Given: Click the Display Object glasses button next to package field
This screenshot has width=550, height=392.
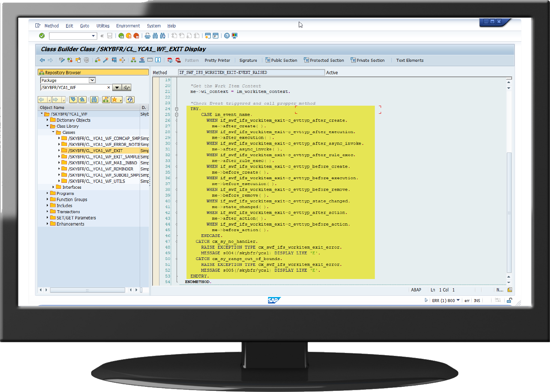Looking at the screenshot, I should pos(127,87).
